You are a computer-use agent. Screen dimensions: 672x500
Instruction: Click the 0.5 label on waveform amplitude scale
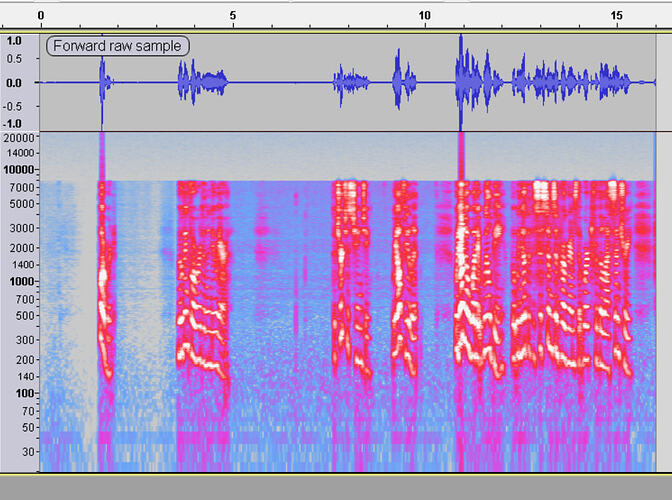click(14, 58)
